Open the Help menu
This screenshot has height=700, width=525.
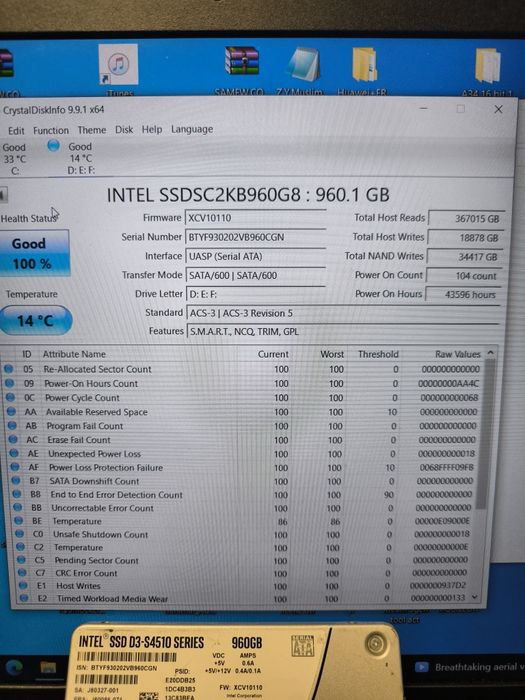(x=152, y=129)
